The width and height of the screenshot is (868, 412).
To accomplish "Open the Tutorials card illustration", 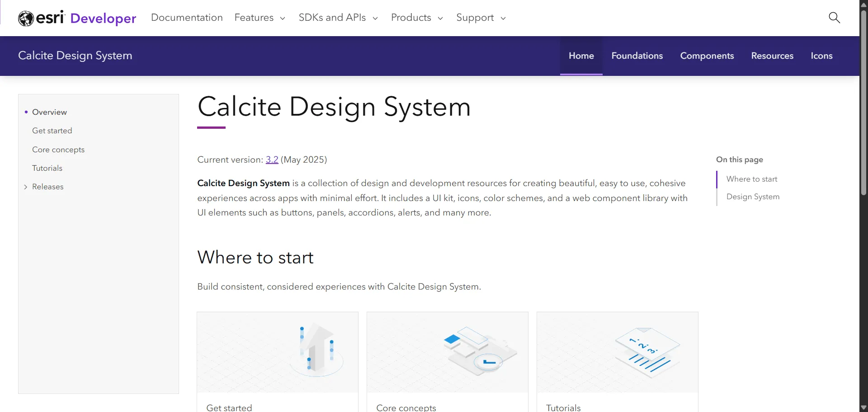I will (618, 352).
